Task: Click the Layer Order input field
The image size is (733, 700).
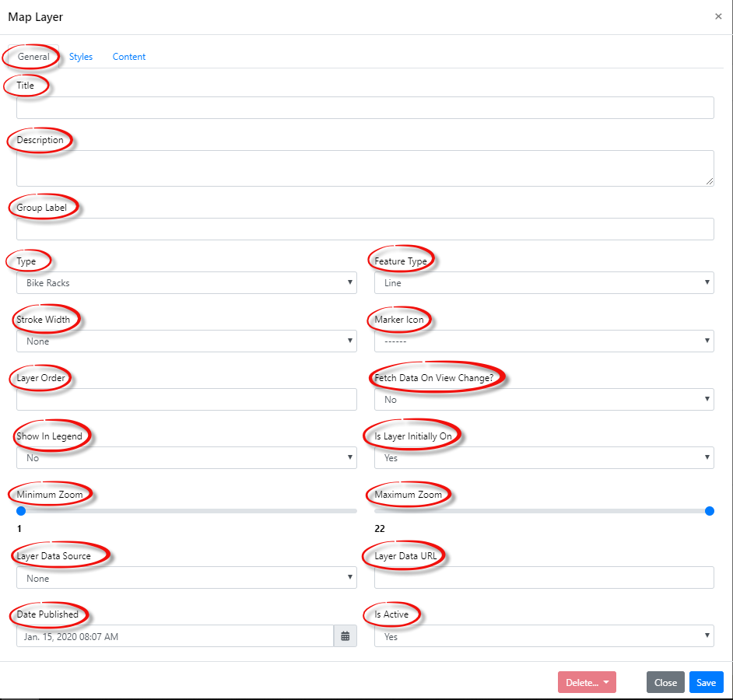Action: pyautogui.click(x=187, y=400)
